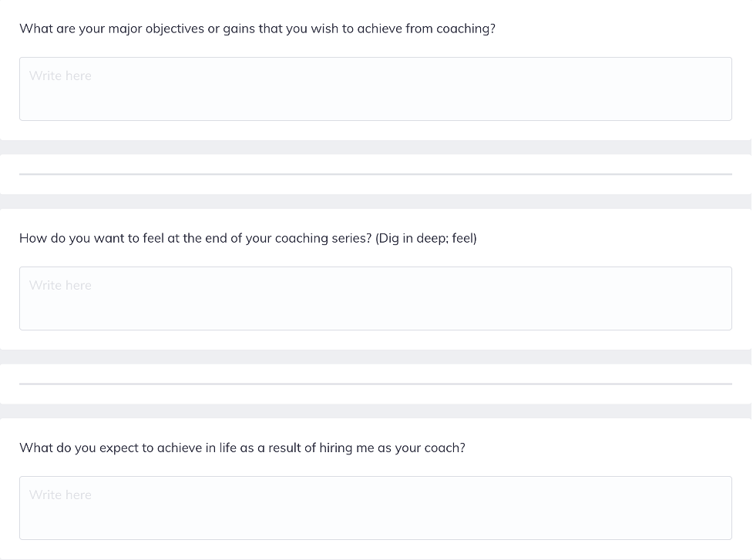Click the '(Dig in deep; feel)' text

[x=426, y=238]
